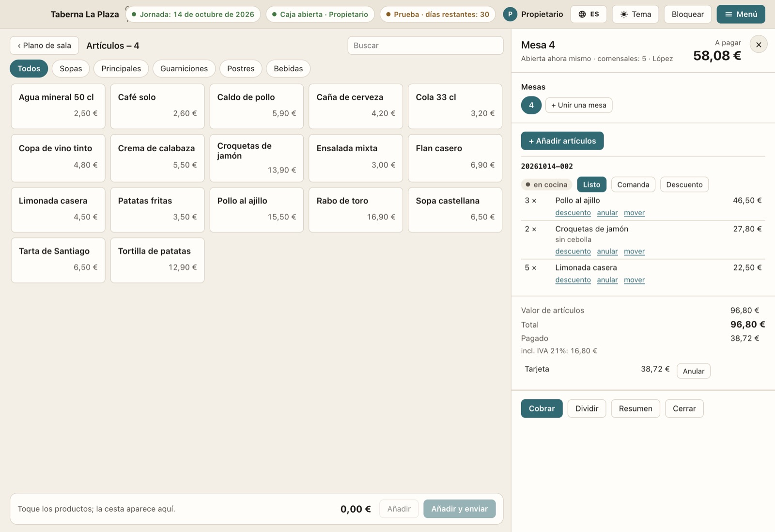Add Agua mineral 50 cl product
This screenshot has height=532, width=775.
[58, 106]
